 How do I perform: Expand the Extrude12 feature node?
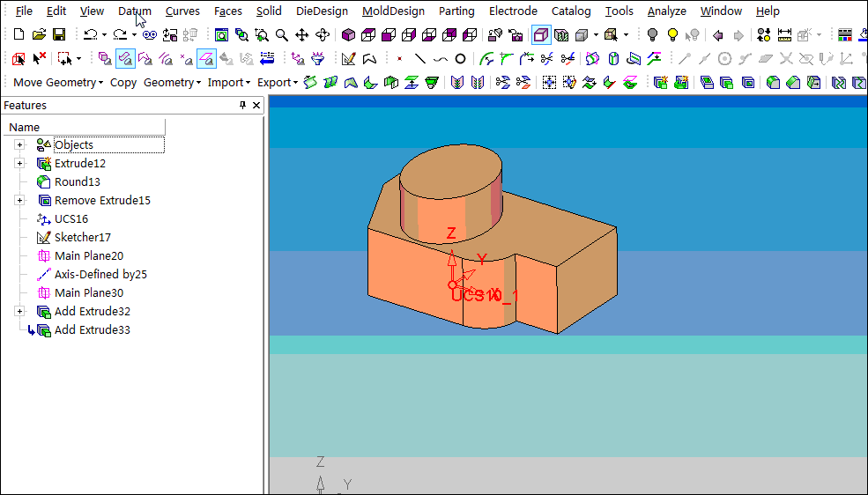pos(19,164)
